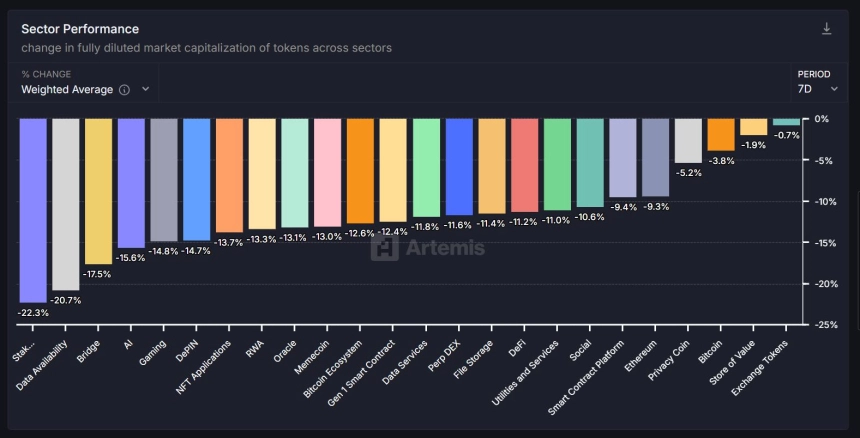Click the download chart icon
Screen dimensions: 860x438
827,29
